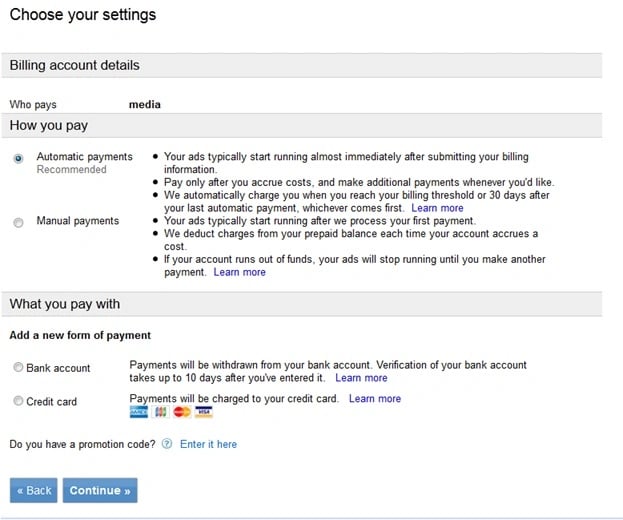Click the 'Choose your settings' page title
The image size is (623, 520).
[83, 15]
